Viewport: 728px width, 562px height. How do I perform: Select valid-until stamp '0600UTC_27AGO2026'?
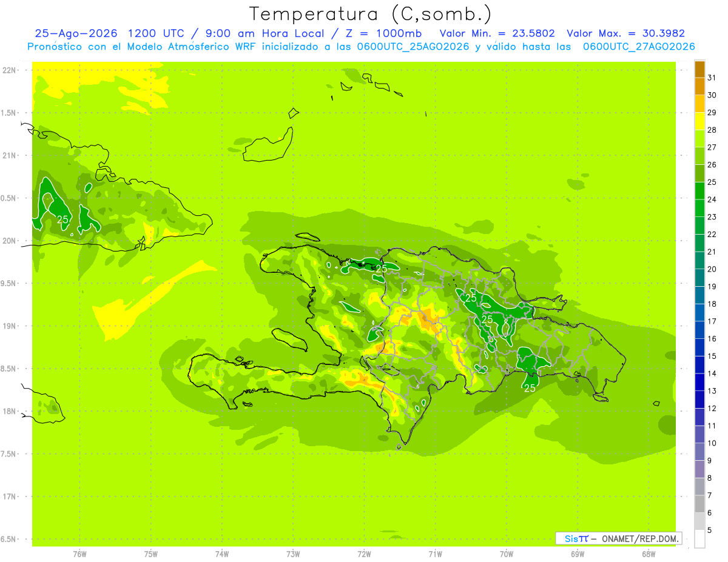point(639,47)
